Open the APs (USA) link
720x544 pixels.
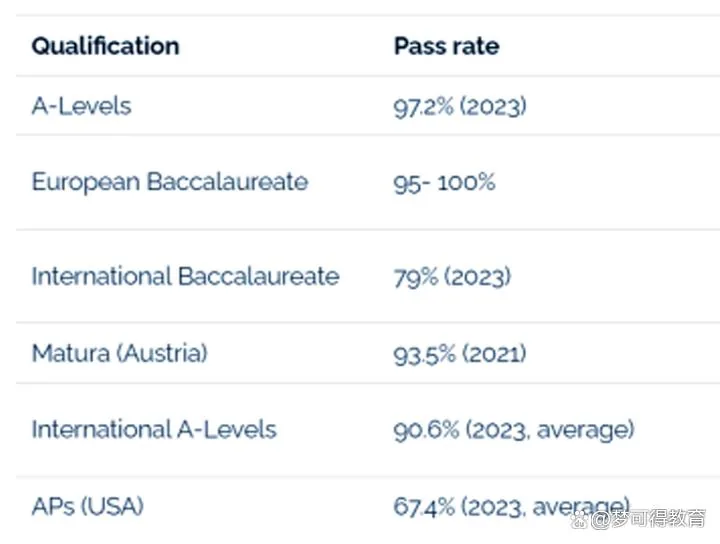[88, 507]
